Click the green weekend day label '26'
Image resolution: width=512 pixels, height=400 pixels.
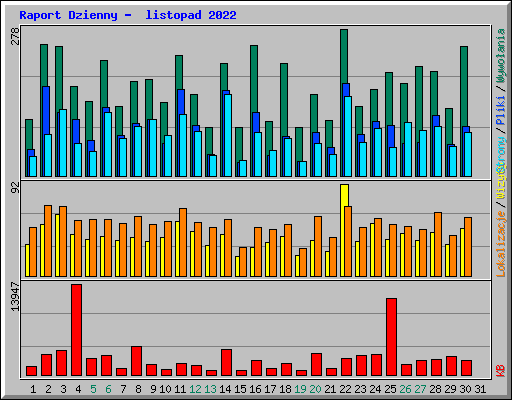pos(405,389)
